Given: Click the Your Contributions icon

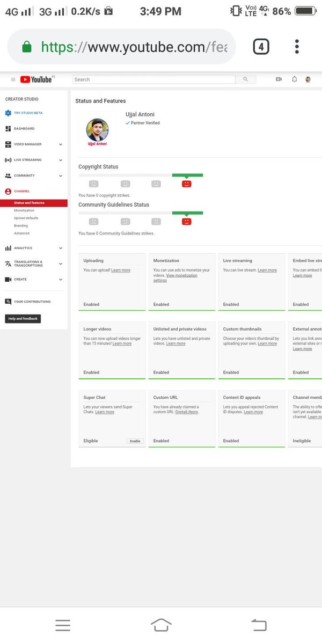Looking at the screenshot, I should (8, 302).
